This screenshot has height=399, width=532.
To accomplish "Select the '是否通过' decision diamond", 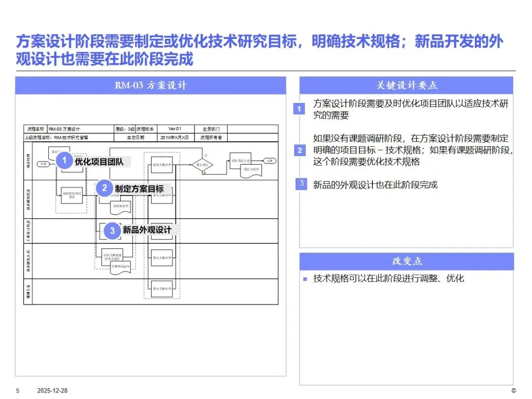I will click(202, 165).
